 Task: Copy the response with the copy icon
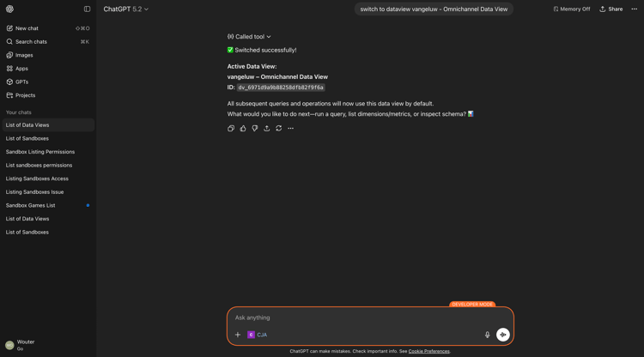(x=231, y=129)
